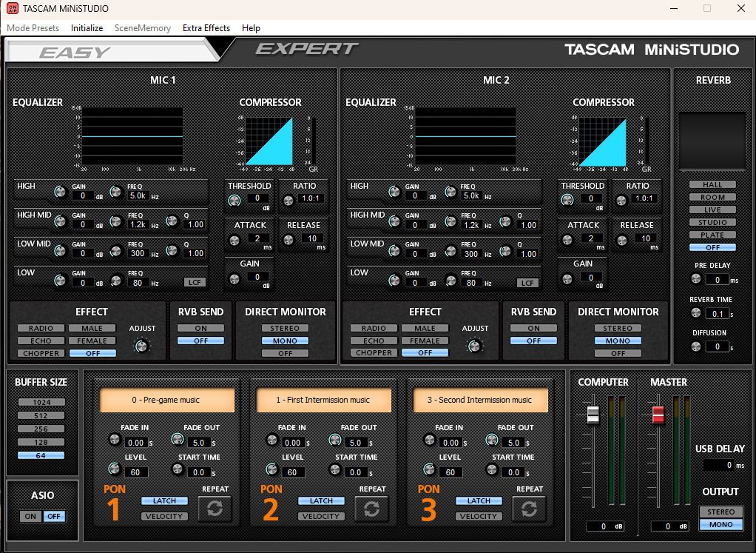Click the MIC 1 compressor gain knob
Screen dimensions: 756x553
[234, 279]
